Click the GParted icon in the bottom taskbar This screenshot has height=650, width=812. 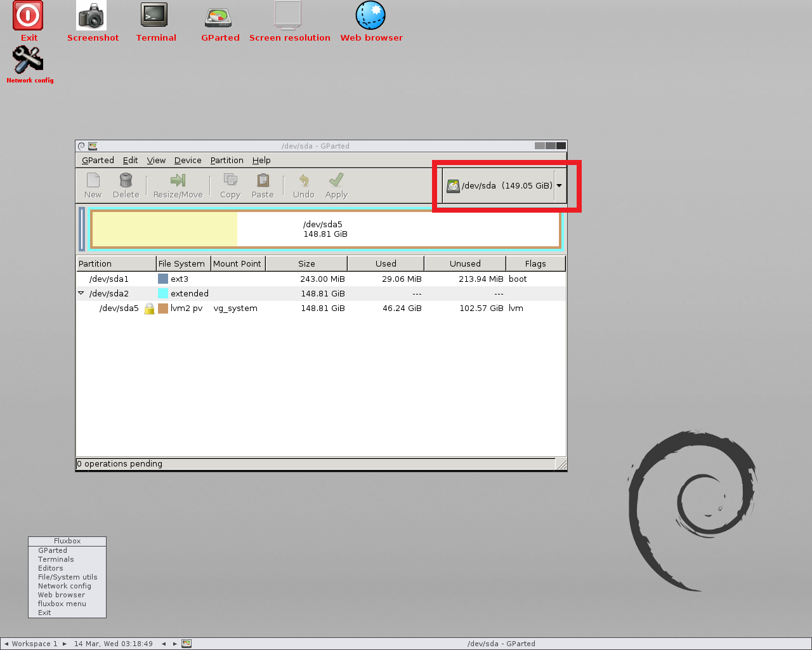187,644
